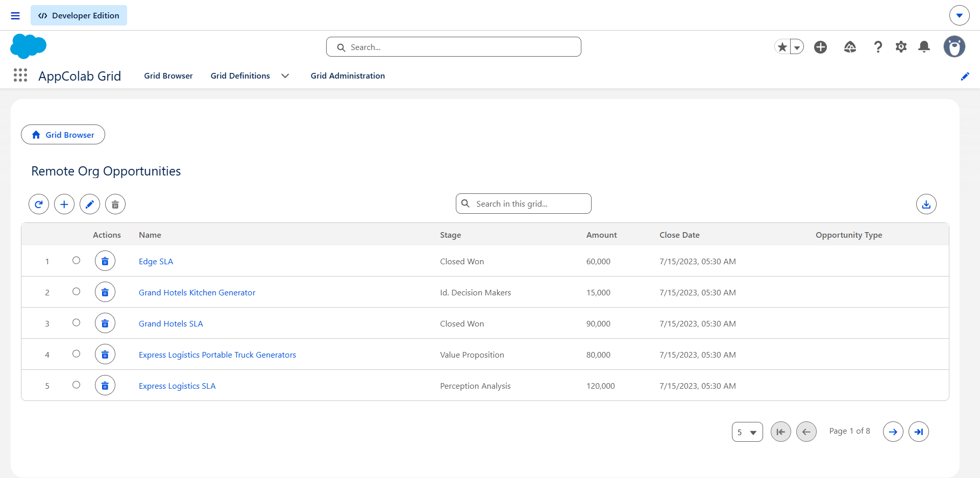Click the Favorites star icon

point(782,47)
